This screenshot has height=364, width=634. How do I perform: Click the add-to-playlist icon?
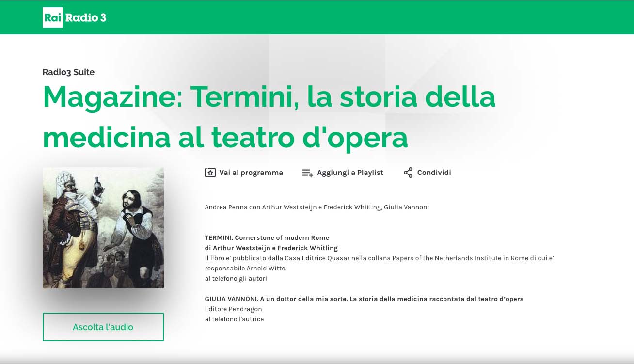[307, 173]
